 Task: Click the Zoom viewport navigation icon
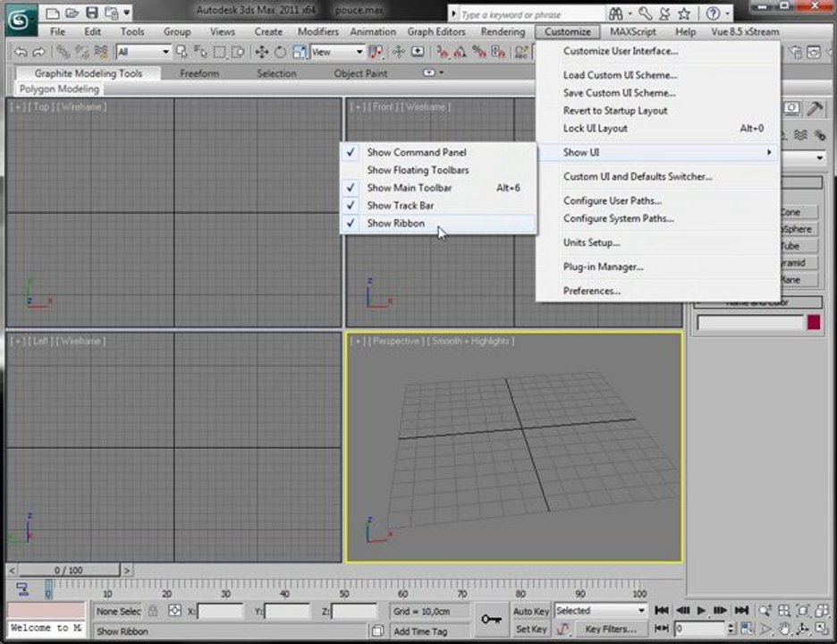point(765,610)
